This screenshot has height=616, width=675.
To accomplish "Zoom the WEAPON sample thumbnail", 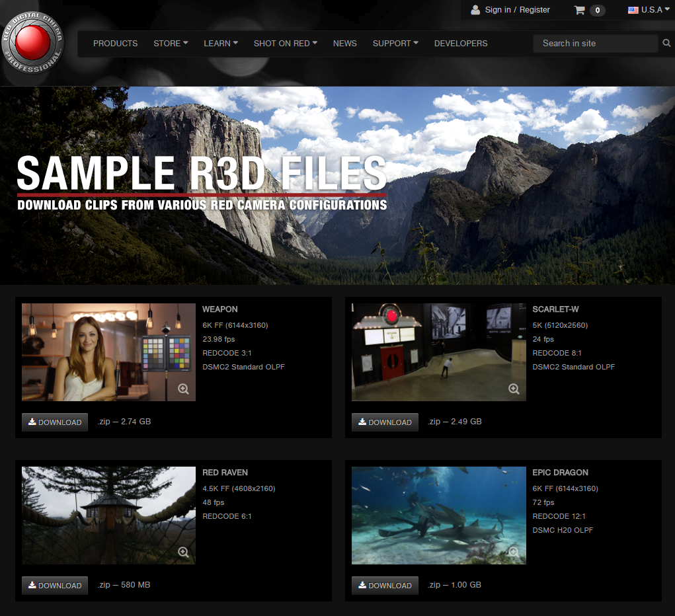I will click(x=183, y=389).
